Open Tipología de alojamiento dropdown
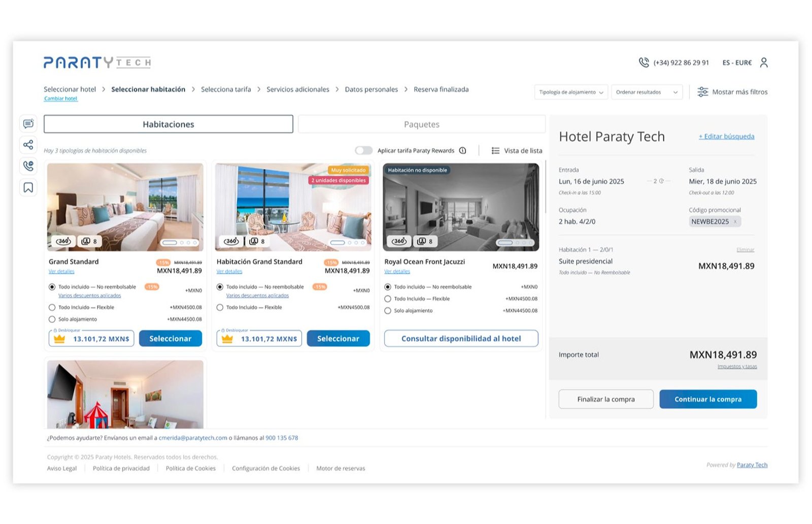This screenshot has height=524, width=812. pos(571,92)
